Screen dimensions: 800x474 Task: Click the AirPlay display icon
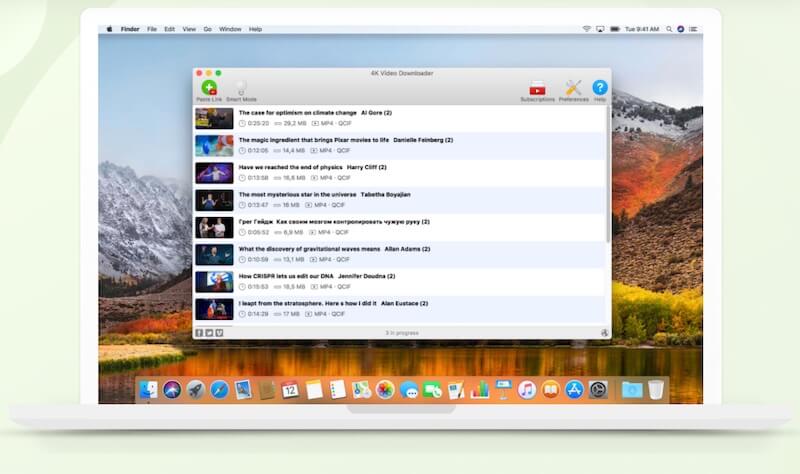(x=601, y=29)
